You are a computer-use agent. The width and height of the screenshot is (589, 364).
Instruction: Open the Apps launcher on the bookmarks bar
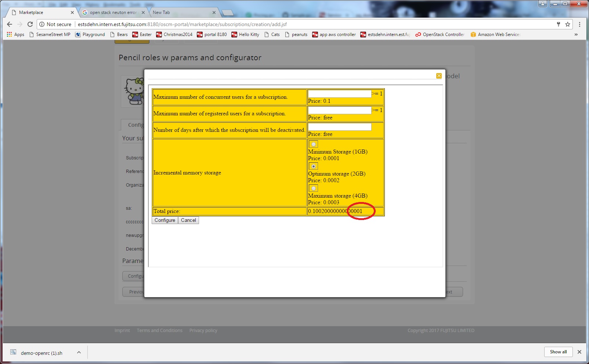[15, 34]
